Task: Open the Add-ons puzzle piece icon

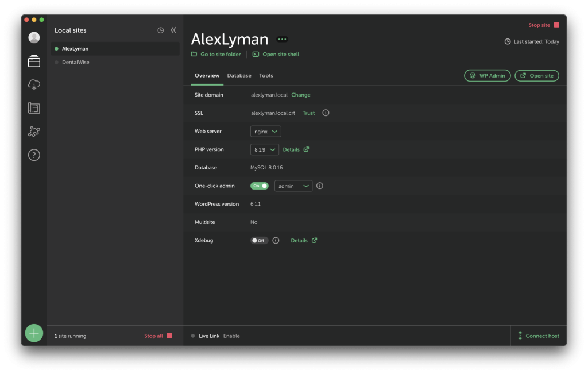Action: [34, 132]
